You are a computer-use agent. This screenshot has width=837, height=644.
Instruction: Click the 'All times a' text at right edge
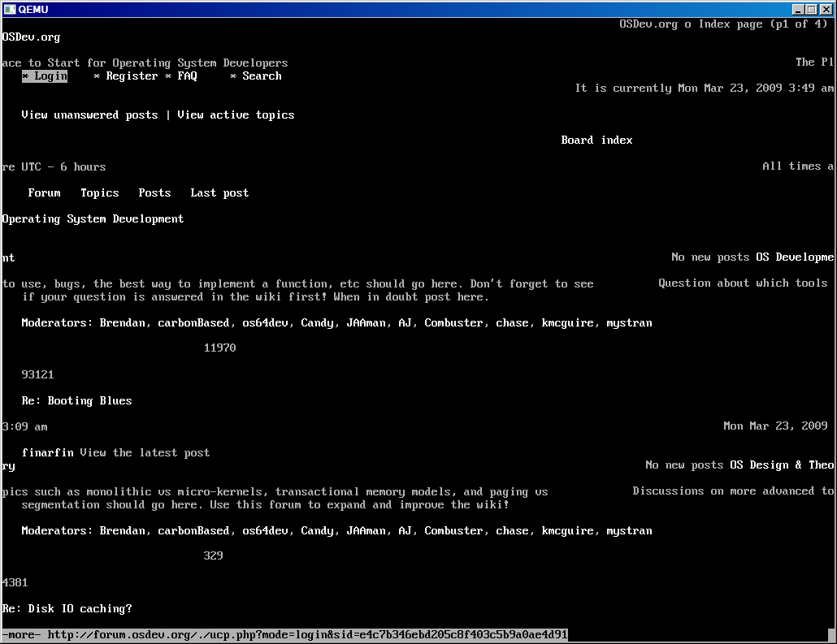pos(798,166)
